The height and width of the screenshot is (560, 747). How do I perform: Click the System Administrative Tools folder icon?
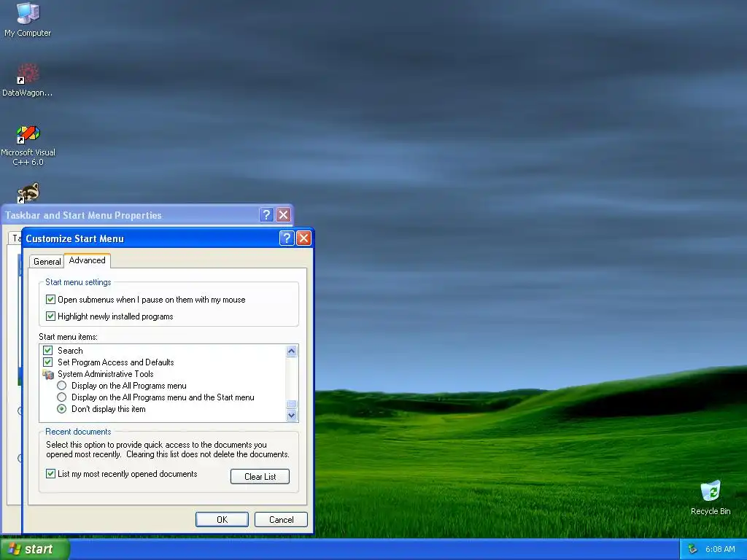click(48, 374)
